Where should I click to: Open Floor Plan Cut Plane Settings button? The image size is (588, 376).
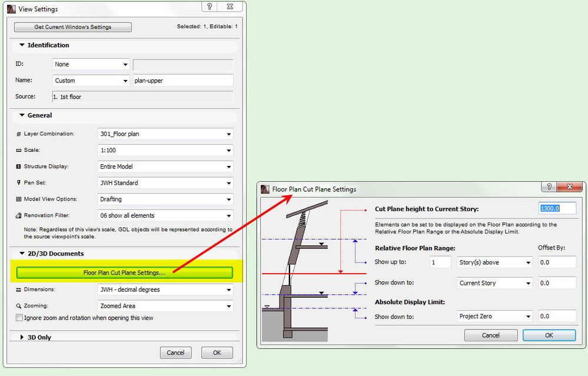coord(125,272)
